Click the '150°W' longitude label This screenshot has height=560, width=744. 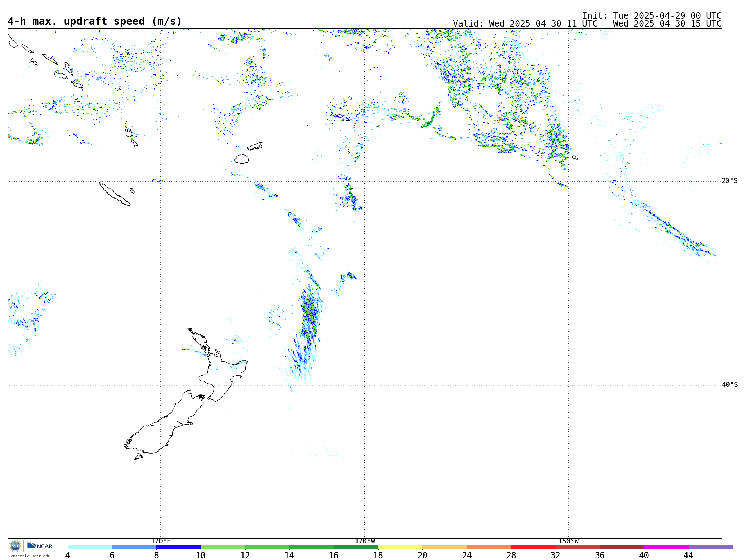569,541
